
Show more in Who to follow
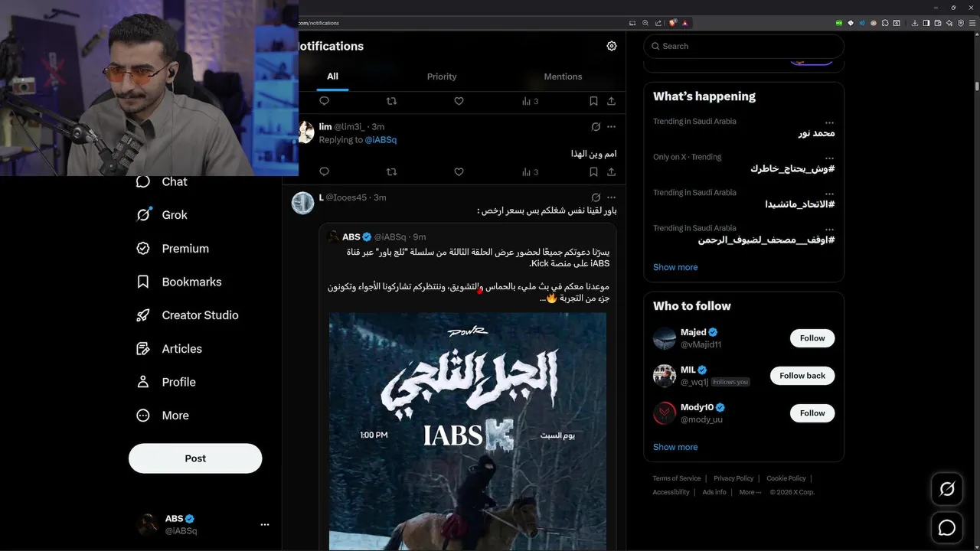675,447
